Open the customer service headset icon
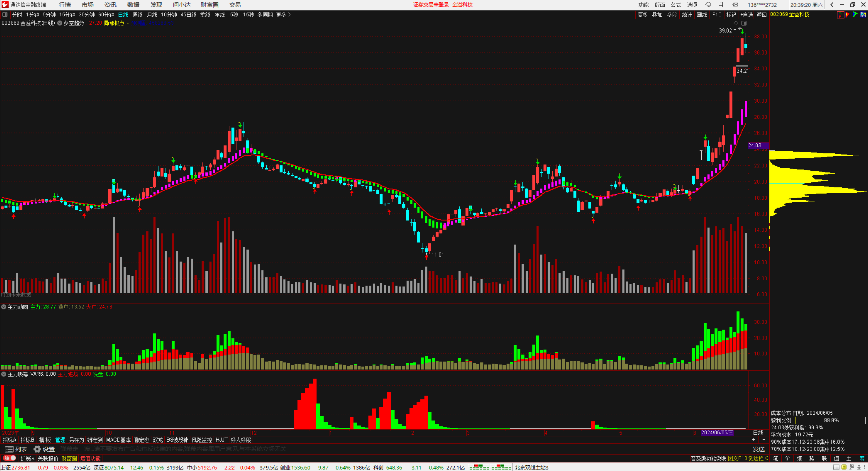 point(708,5)
